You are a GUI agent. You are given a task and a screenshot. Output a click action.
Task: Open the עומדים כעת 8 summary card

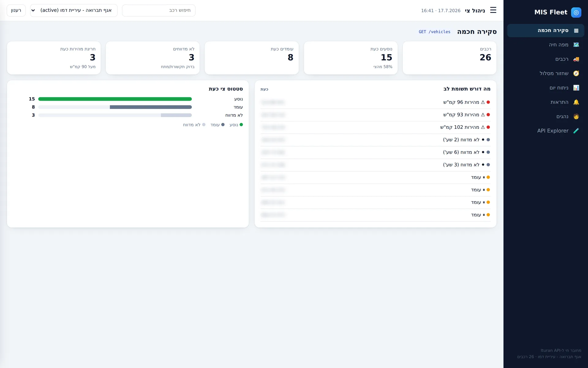pyautogui.click(x=252, y=58)
